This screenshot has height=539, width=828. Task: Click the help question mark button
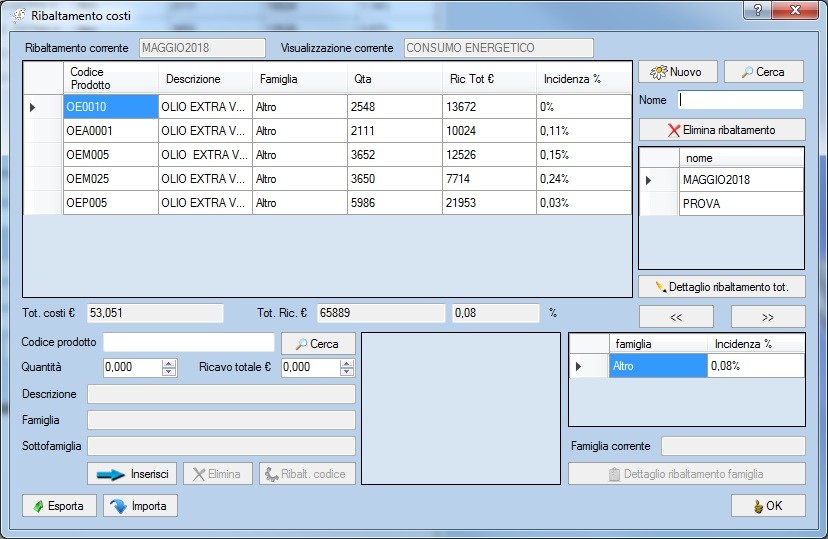[x=758, y=10]
